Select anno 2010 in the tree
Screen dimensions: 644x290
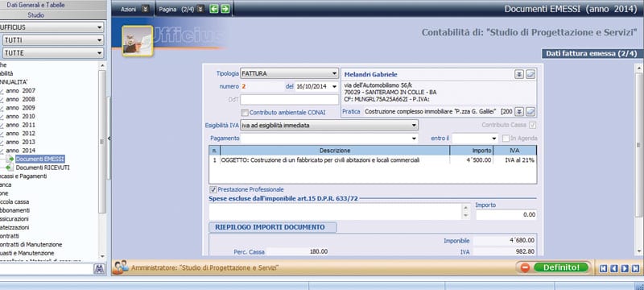[21, 116]
